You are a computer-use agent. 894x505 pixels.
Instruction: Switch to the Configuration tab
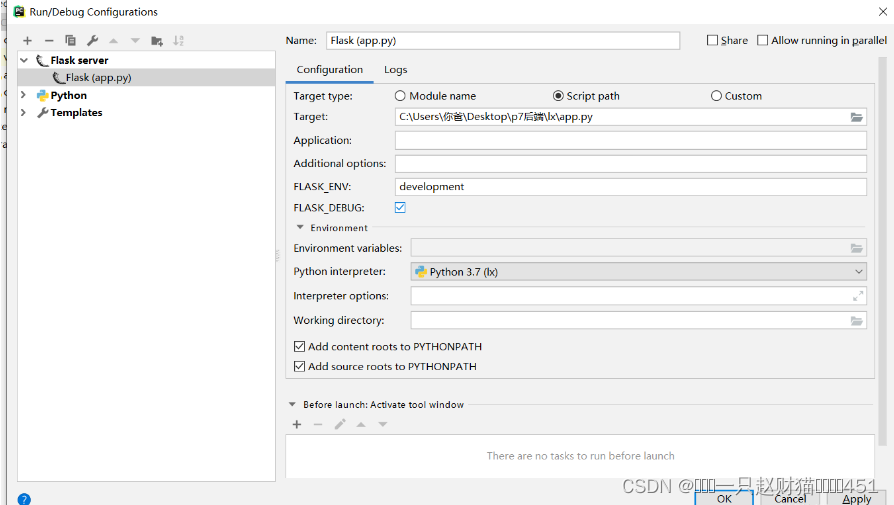(x=330, y=70)
